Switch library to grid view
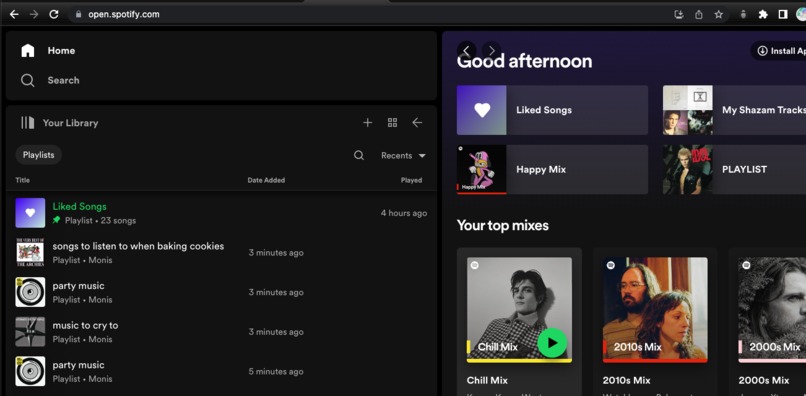This screenshot has height=396, width=806. point(393,122)
